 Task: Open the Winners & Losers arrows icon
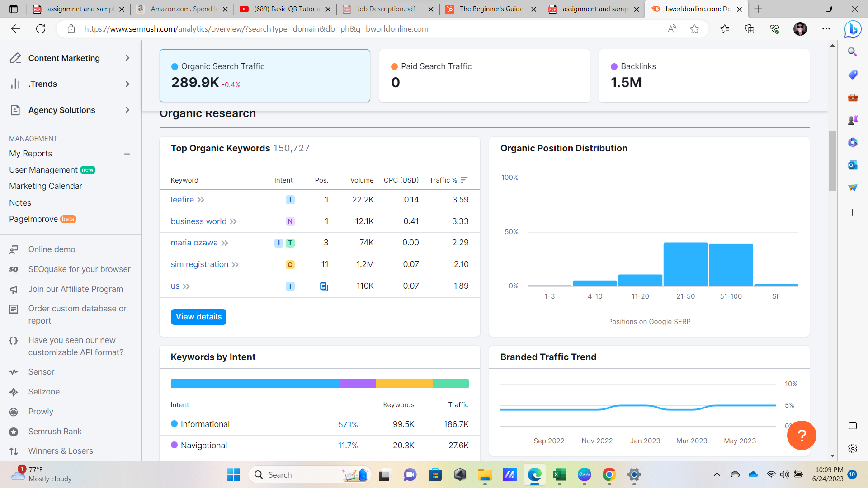[x=14, y=451]
